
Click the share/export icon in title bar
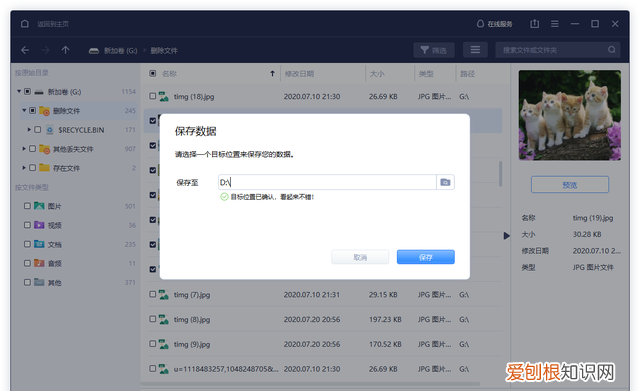click(x=534, y=24)
